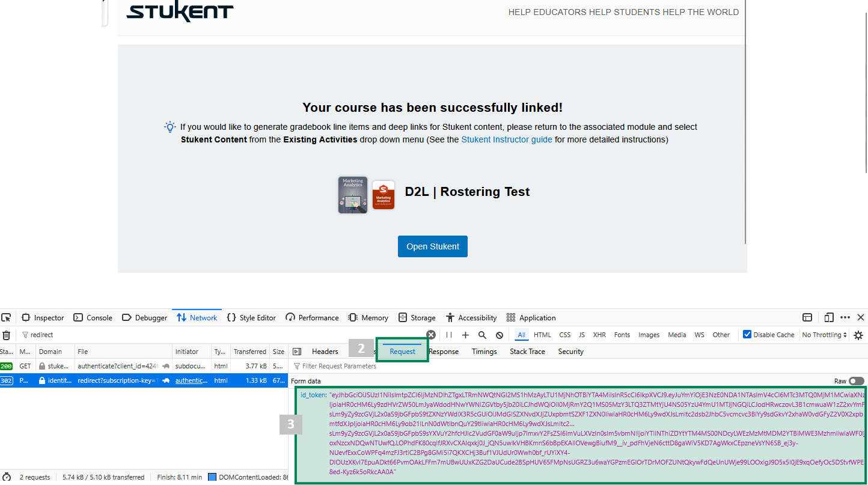Click the Open Stukent button
This screenshot has width=868, height=485.
tap(433, 246)
